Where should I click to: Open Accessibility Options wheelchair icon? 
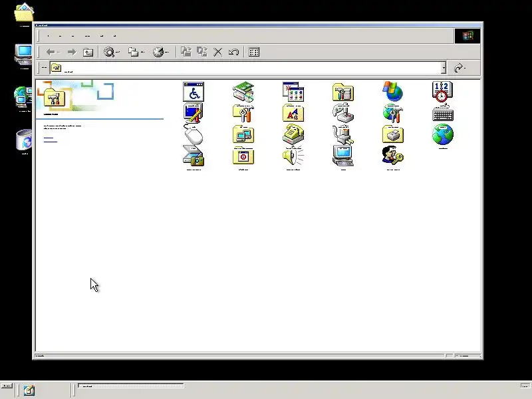tap(194, 92)
